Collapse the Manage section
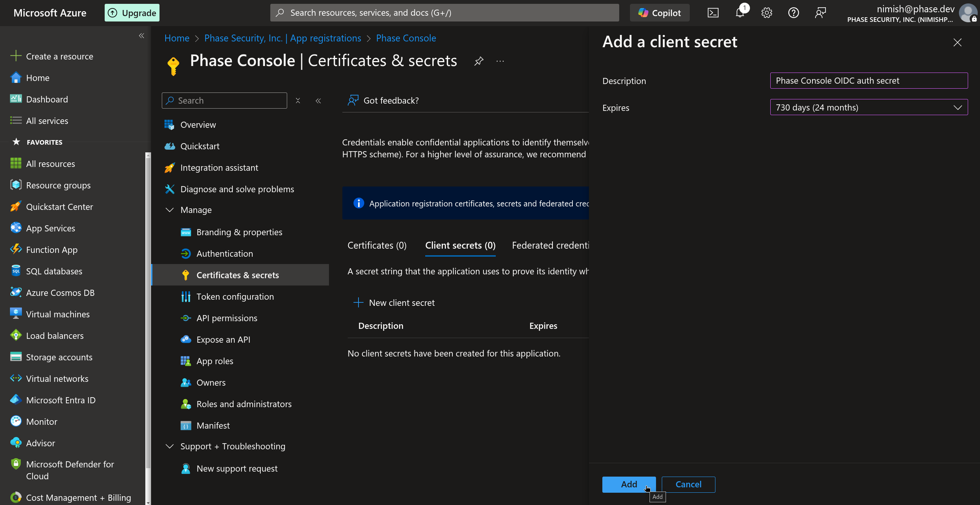Image resolution: width=980 pixels, height=505 pixels. [x=170, y=210]
